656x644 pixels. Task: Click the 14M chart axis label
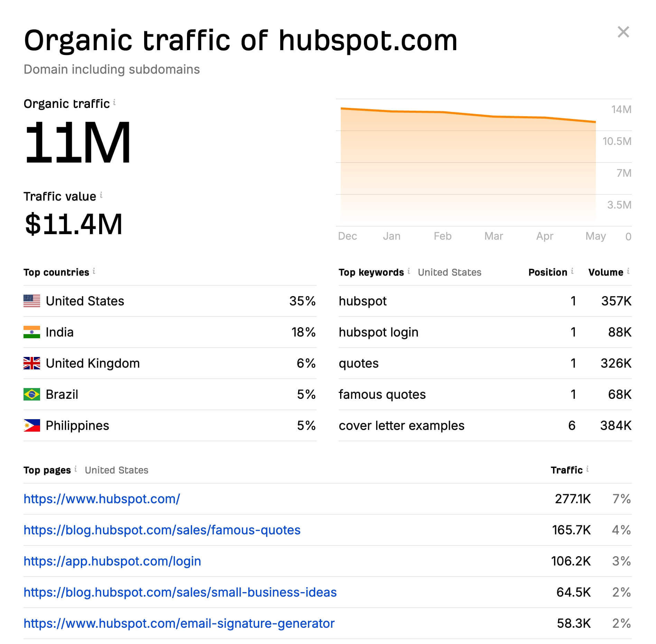621,109
